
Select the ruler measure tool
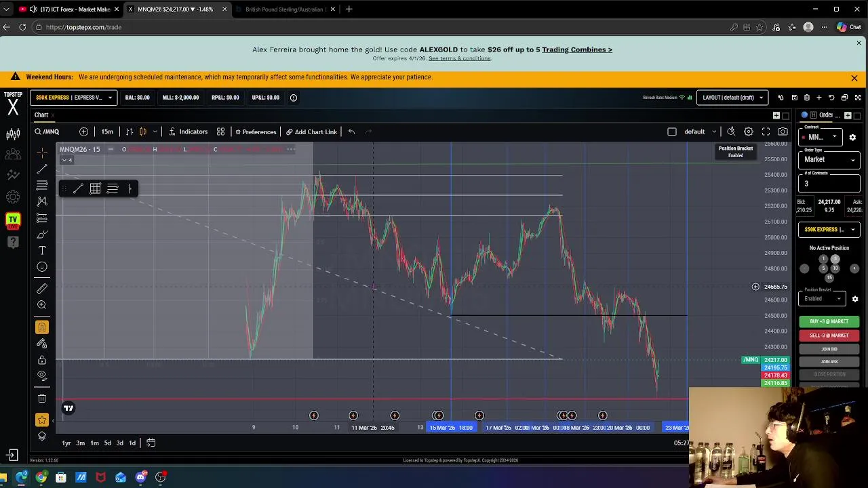[42, 289]
